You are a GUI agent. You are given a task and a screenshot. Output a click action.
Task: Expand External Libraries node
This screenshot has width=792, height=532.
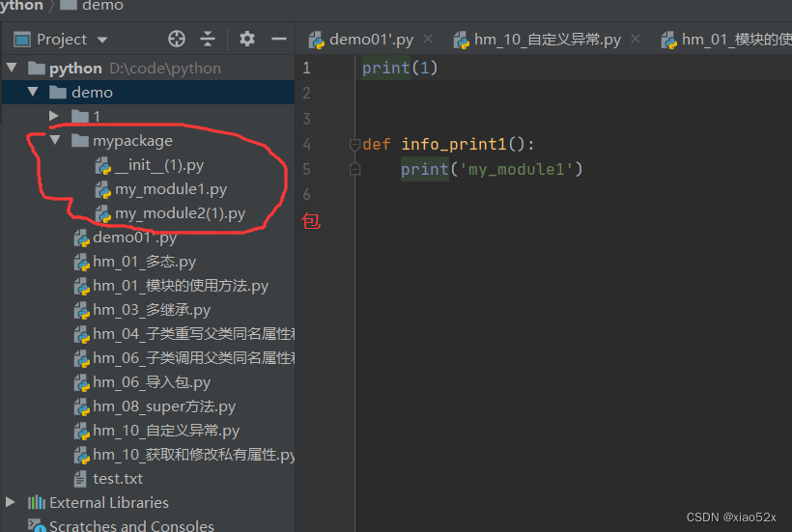click(11, 502)
